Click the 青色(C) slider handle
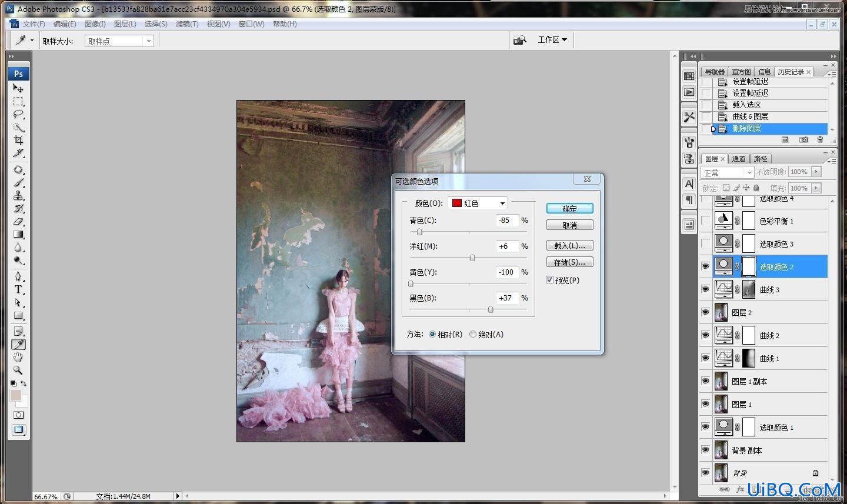Image resolution: width=847 pixels, height=504 pixels. click(x=419, y=232)
